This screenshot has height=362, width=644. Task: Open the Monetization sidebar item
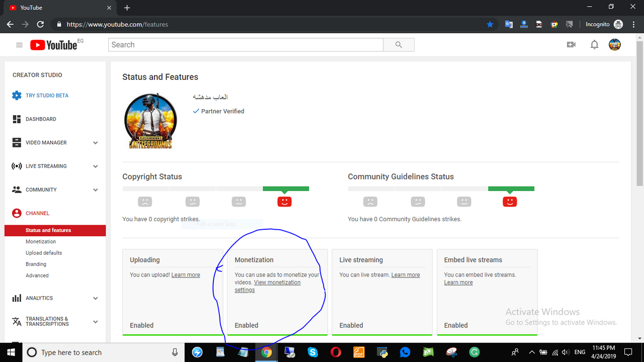(41, 242)
